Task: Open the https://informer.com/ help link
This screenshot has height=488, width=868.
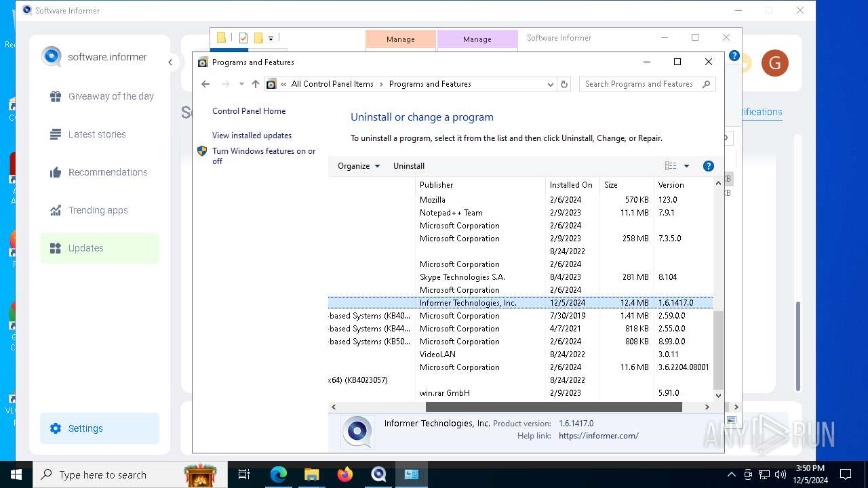Action: coord(598,436)
